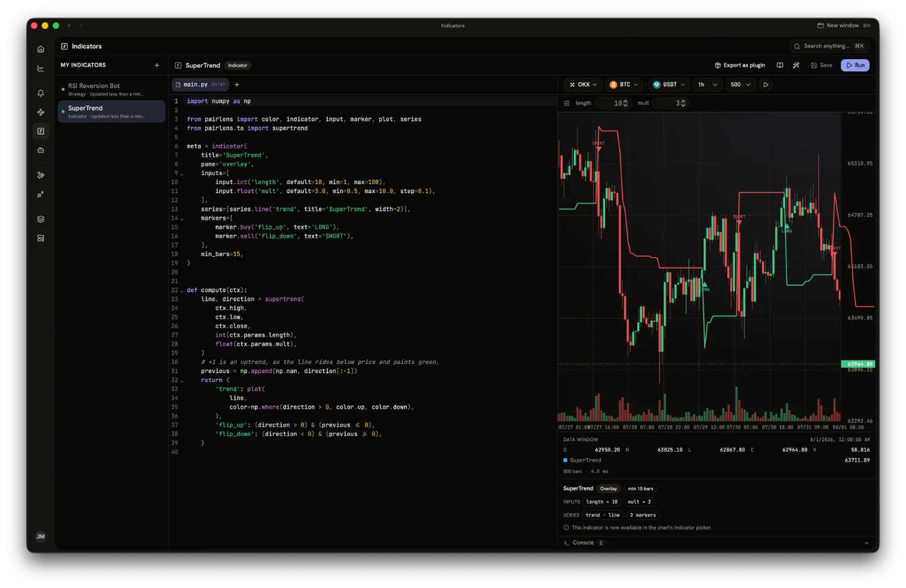Open the bot robot icon in sidebar
Viewport: 906px width, 588px height.
[40, 150]
